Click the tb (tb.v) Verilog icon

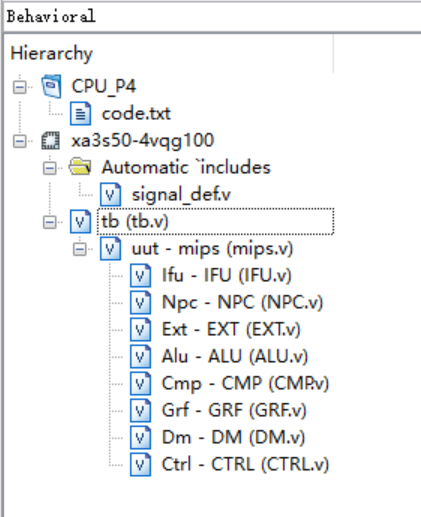pos(80,222)
